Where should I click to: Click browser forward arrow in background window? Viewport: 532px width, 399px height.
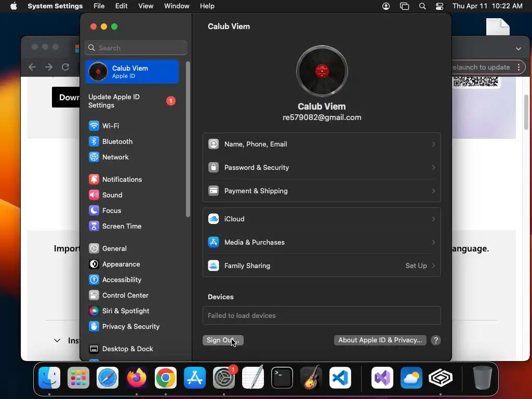[49, 67]
